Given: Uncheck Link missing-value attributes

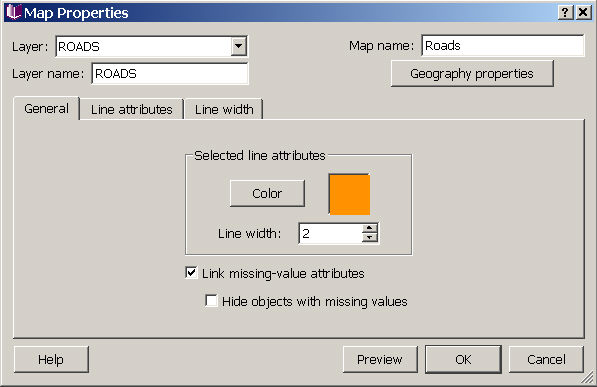Looking at the screenshot, I should (x=191, y=273).
